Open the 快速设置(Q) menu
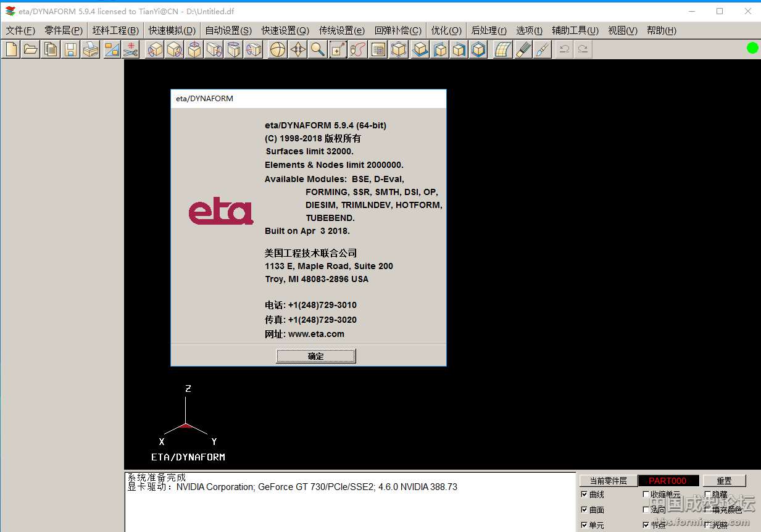 pos(285,30)
